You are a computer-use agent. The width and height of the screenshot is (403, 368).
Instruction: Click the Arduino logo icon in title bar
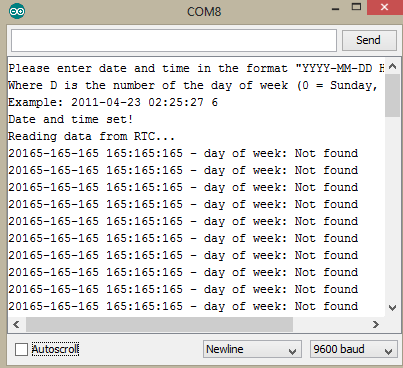[x=17, y=11]
